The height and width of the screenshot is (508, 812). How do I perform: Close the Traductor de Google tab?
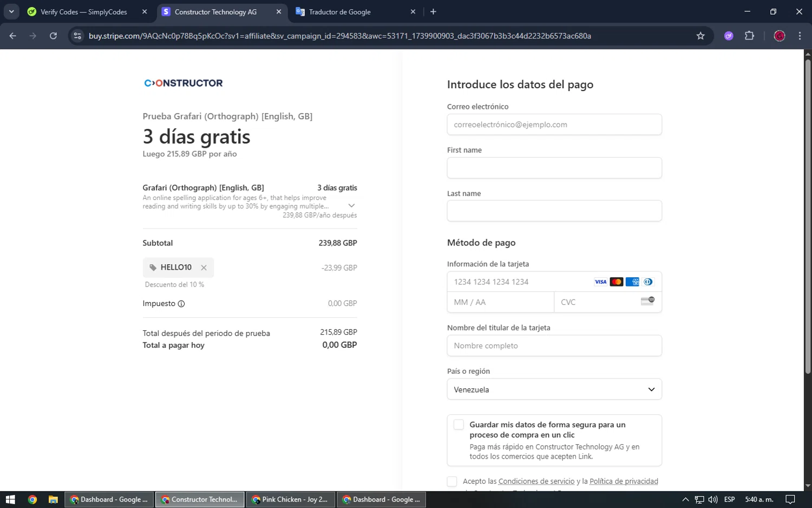413,12
